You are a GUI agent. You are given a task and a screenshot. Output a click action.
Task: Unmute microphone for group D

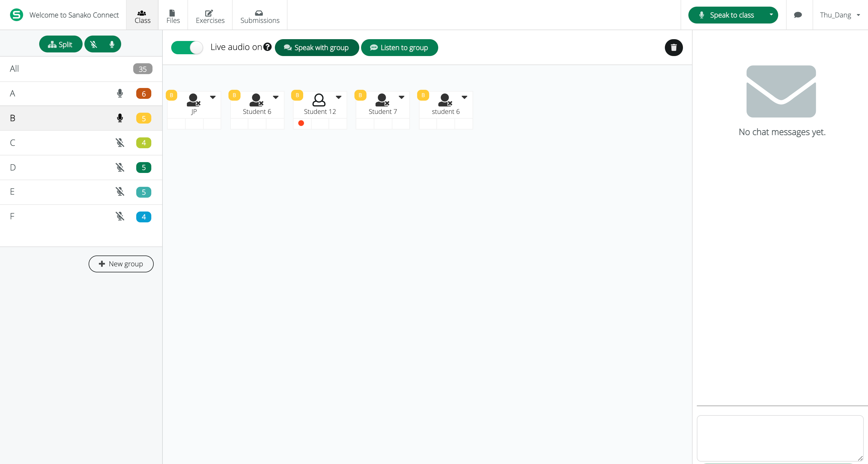(120, 167)
